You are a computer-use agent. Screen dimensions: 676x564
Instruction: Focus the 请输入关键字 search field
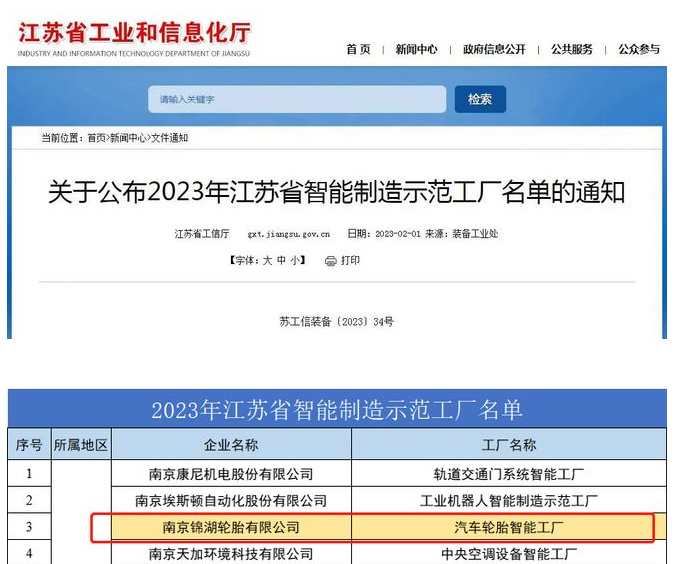(297, 99)
